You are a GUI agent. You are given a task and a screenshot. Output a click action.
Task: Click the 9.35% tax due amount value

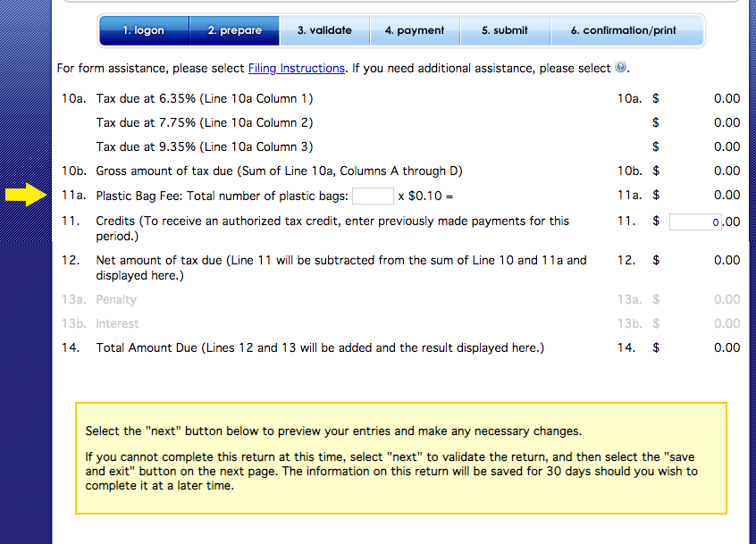(x=727, y=147)
